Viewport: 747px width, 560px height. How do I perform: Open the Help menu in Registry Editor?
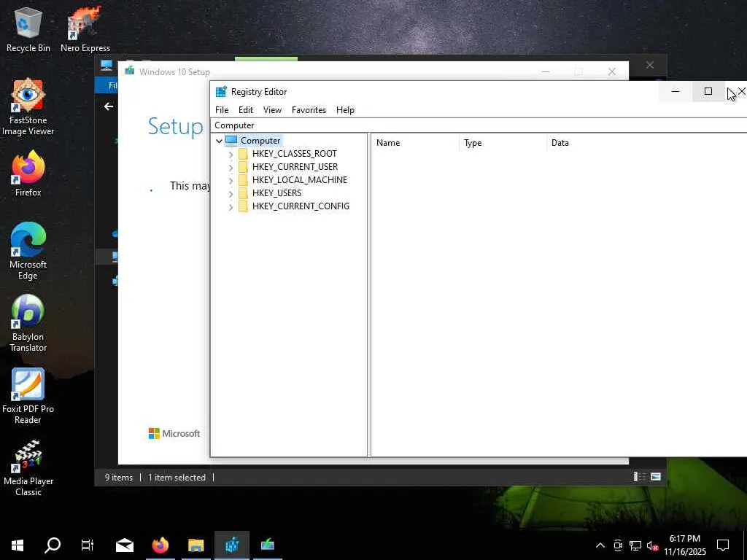(345, 110)
